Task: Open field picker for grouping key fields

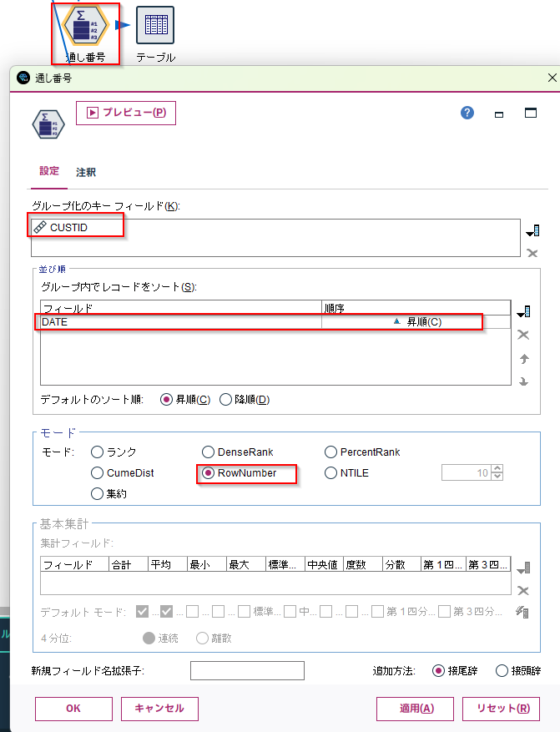Action: point(532,230)
